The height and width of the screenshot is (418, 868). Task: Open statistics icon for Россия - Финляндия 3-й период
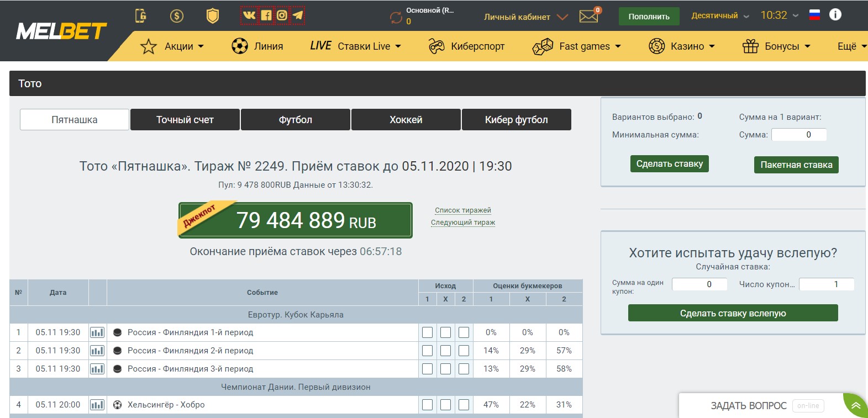(x=97, y=369)
